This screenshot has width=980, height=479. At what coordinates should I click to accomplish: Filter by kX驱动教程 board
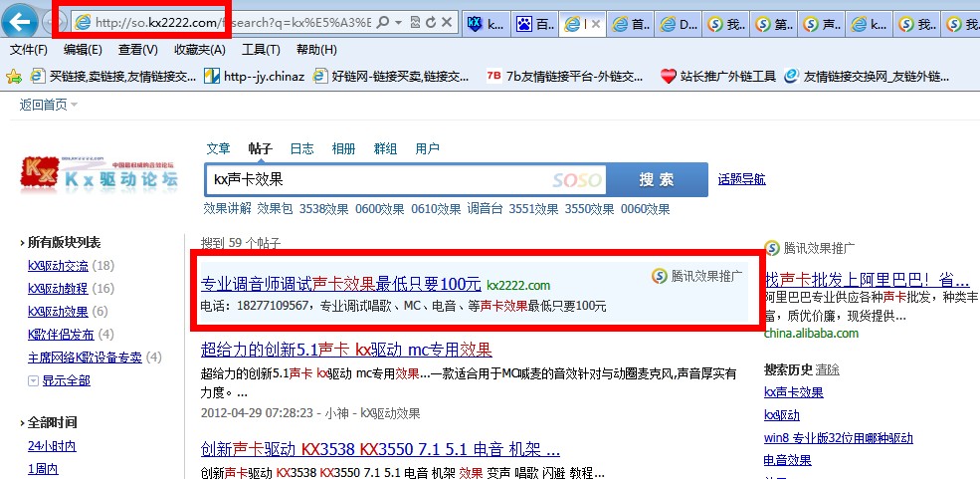pos(58,288)
